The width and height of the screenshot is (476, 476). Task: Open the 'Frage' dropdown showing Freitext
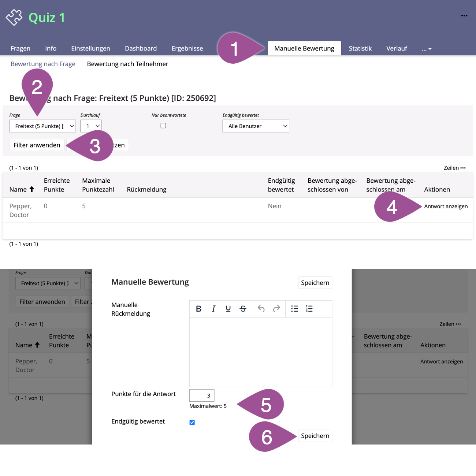[42, 126]
